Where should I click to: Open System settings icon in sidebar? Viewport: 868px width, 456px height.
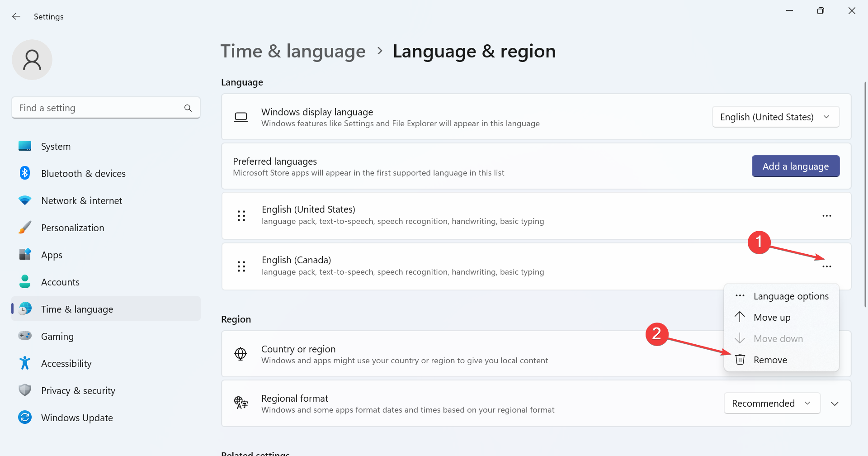[25, 146]
